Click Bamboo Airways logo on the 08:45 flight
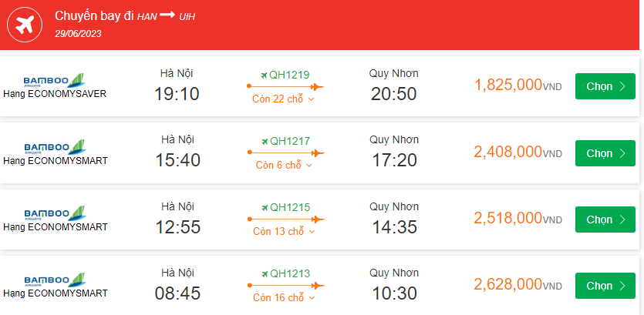Image resolution: width=644 pixels, height=315 pixels. (54, 280)
